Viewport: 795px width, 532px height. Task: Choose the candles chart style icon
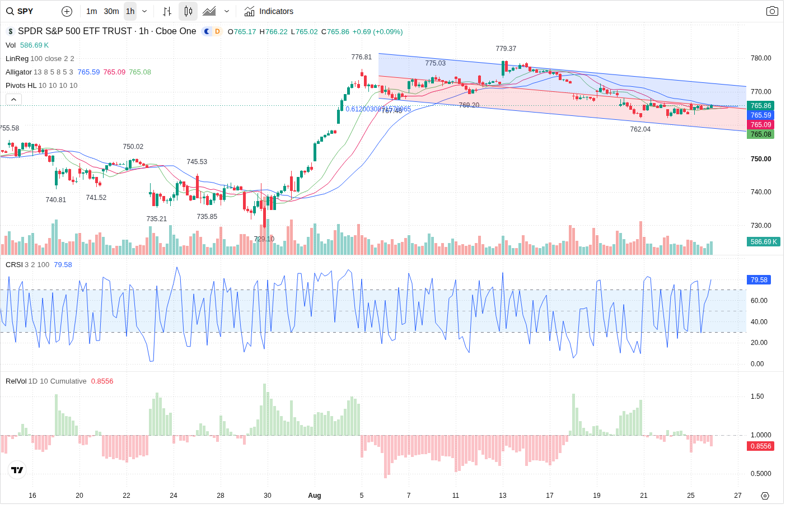[x=188, y=11]
